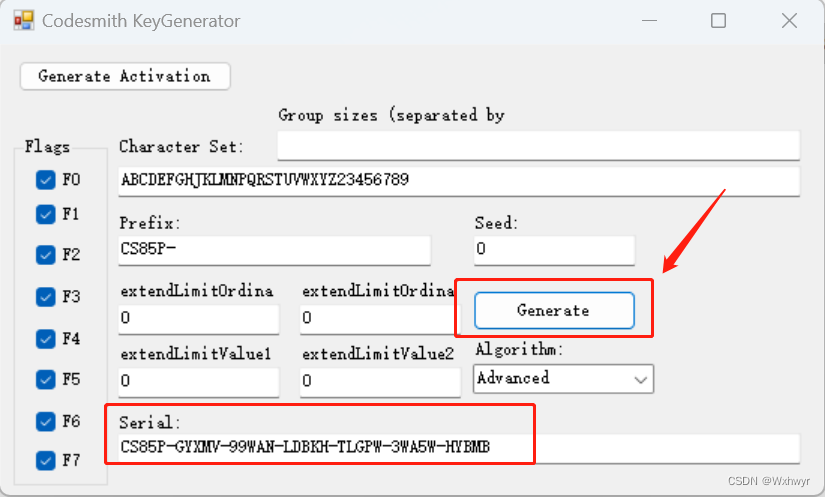This screenshot has height=497, width=825.
Task: Disable the F2 flag checkbox
Action: point(46,255)
